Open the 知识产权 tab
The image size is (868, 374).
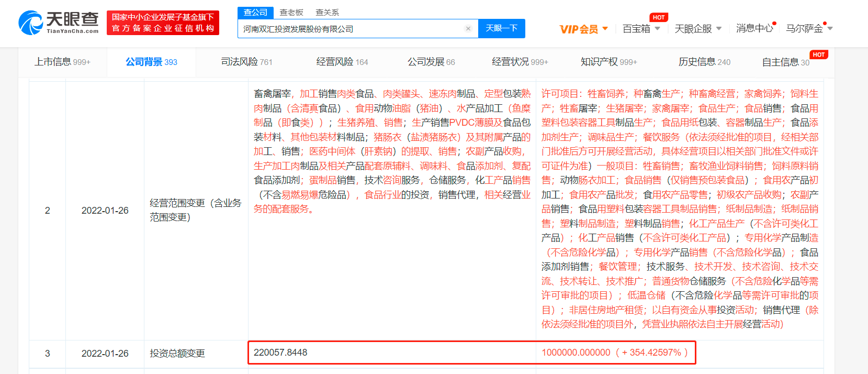tap(609, 62)
